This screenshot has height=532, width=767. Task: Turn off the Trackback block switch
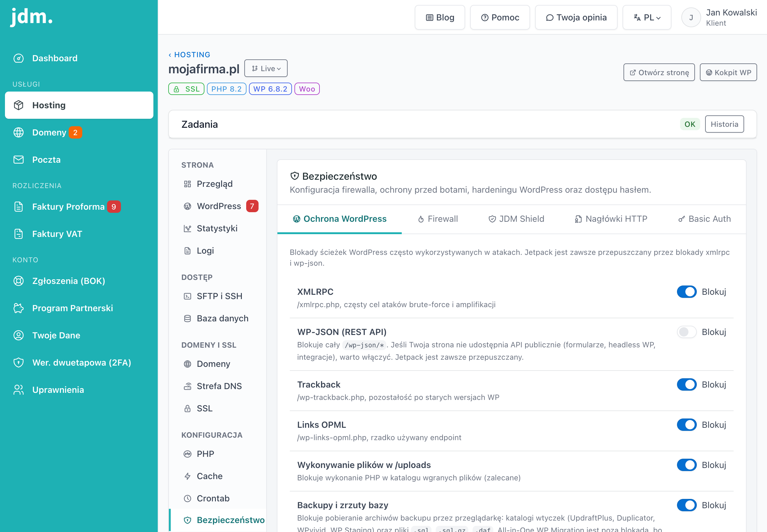pyautogui.click(x=687, y=385)
